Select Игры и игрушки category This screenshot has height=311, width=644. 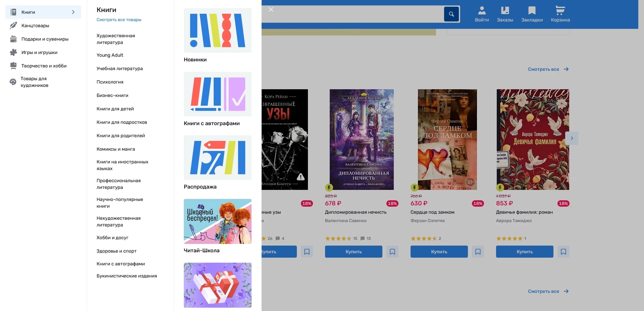coord(39,52)
